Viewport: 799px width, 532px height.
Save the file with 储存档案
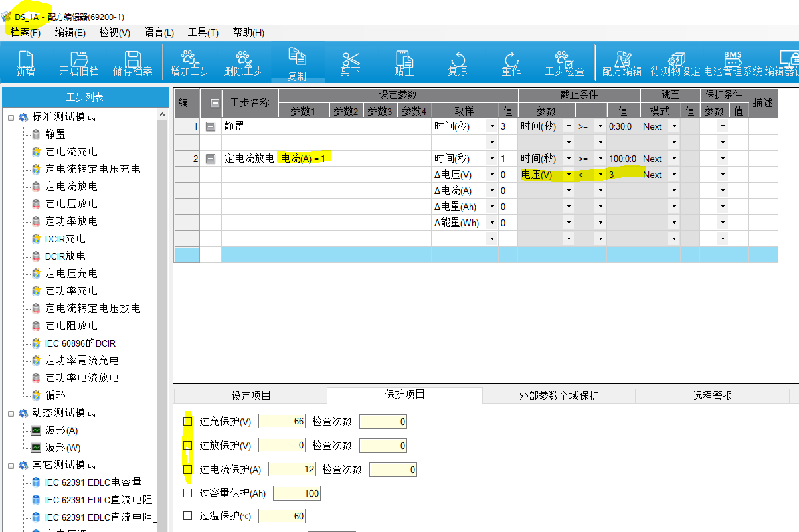132,63
